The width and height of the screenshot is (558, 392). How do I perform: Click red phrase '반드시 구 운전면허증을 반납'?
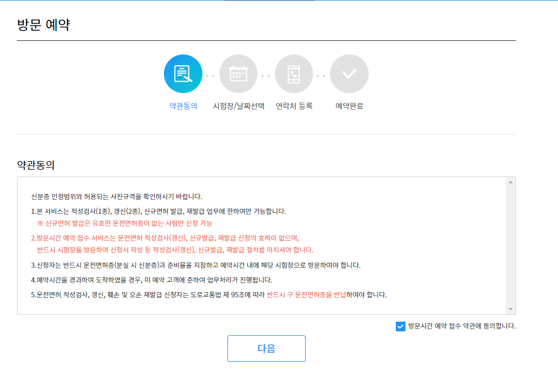point(306,295)
